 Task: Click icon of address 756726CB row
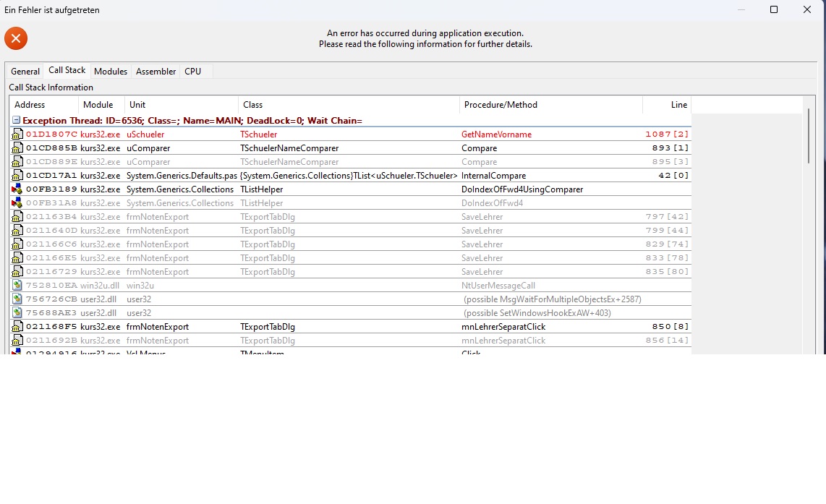(x=17, y=299)
